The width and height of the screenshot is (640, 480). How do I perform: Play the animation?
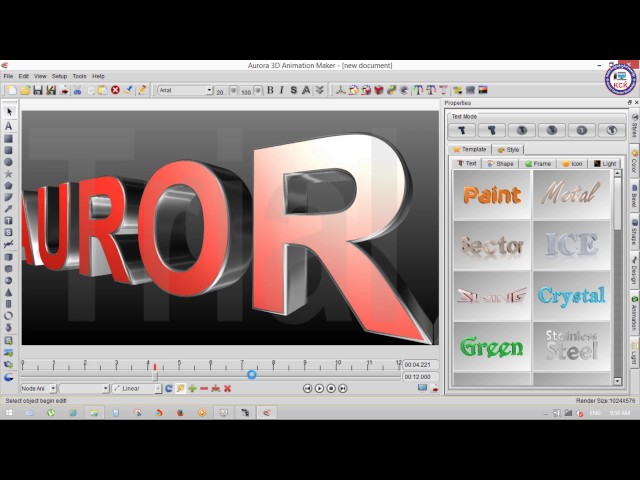click(x=319, y=389)
